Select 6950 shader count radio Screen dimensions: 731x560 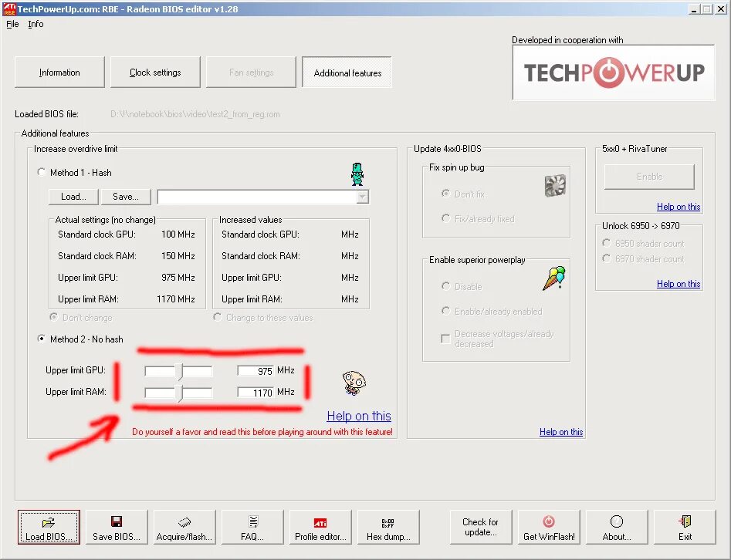[607, 243]
